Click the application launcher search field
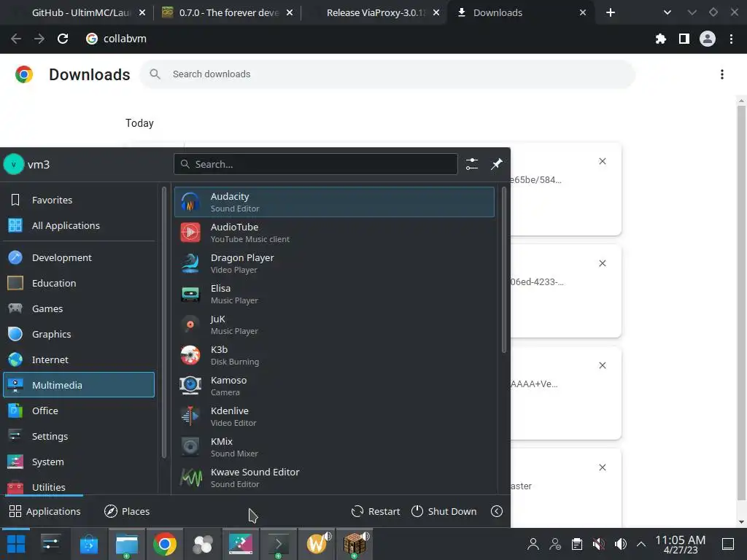The height and width of the screenshot is (560, 747). tap(315, 164)
